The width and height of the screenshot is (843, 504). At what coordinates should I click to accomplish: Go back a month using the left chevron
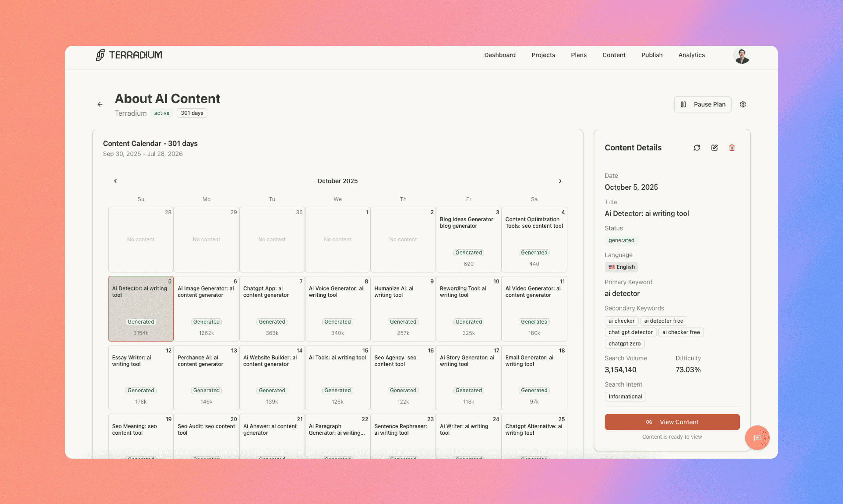point(115,181)
